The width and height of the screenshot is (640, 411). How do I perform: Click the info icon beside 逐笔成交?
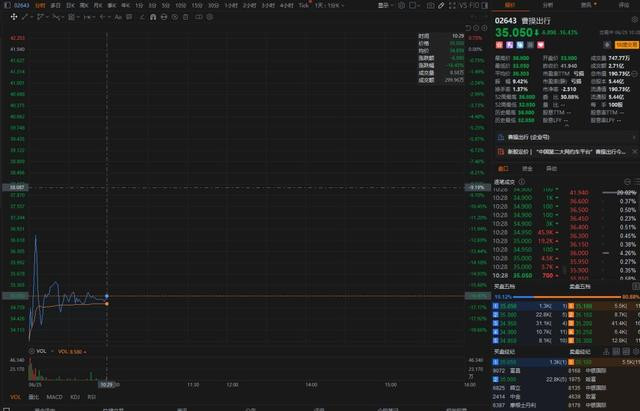coord(522,182)
